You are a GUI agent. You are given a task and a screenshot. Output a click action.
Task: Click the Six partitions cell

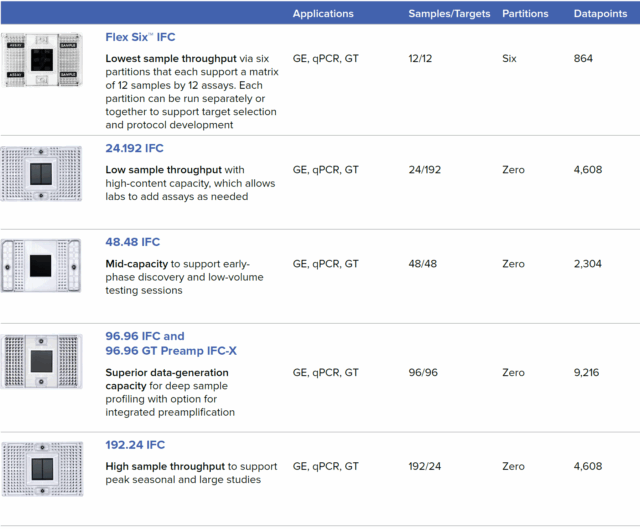(x=510, y=59)
